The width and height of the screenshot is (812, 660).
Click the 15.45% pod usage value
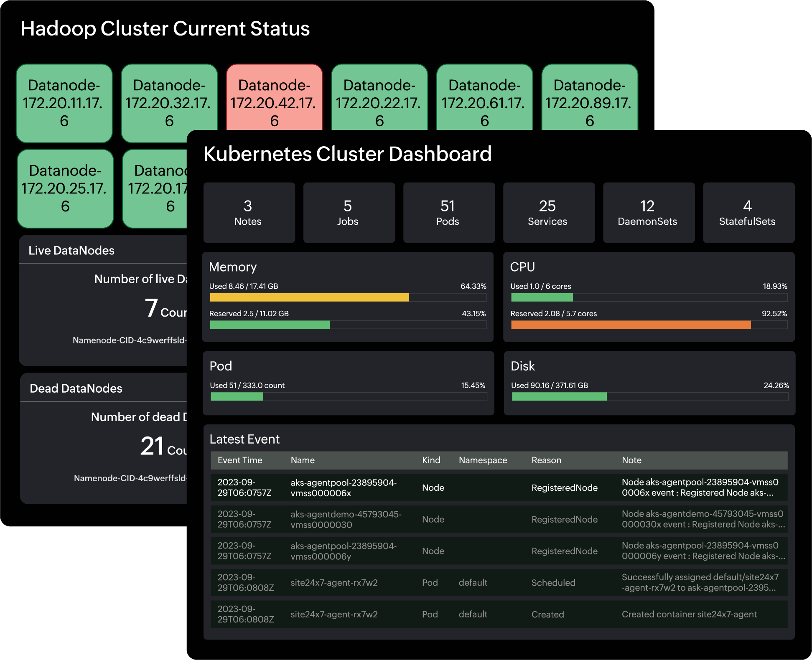tap(473, 385)
